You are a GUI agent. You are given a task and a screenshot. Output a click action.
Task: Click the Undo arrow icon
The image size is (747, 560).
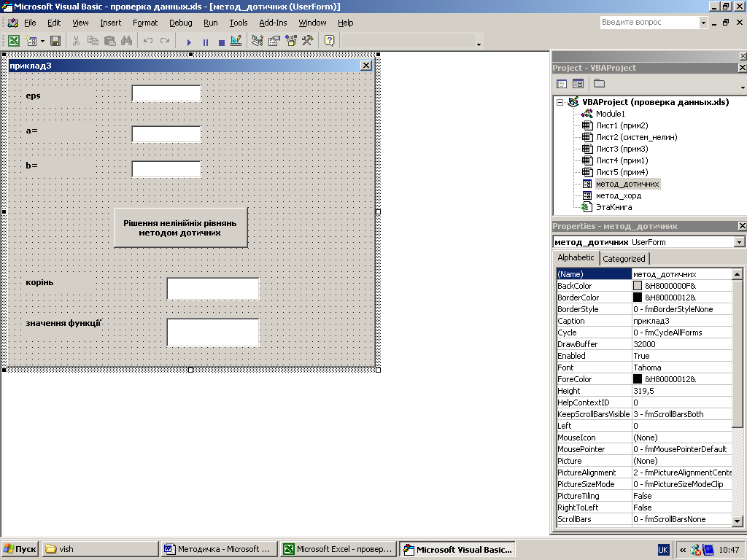[x=148, y=41]
